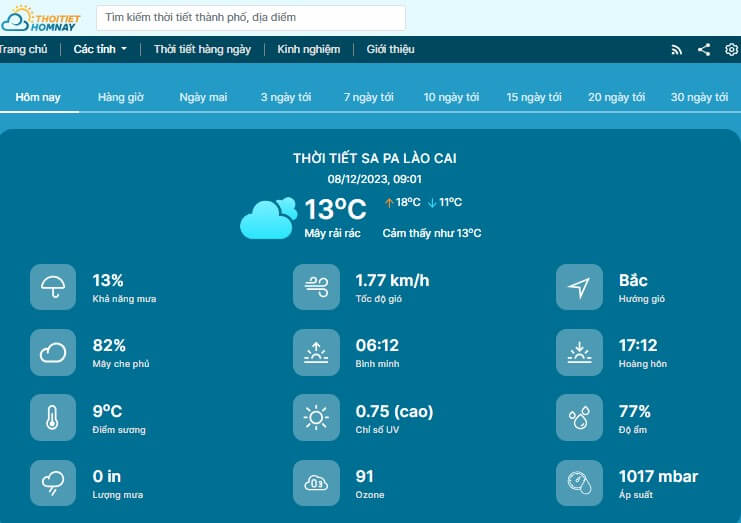Expand the Các tỉnh dropdown menu
Screen dimensions: 741x523
[100, 49]
